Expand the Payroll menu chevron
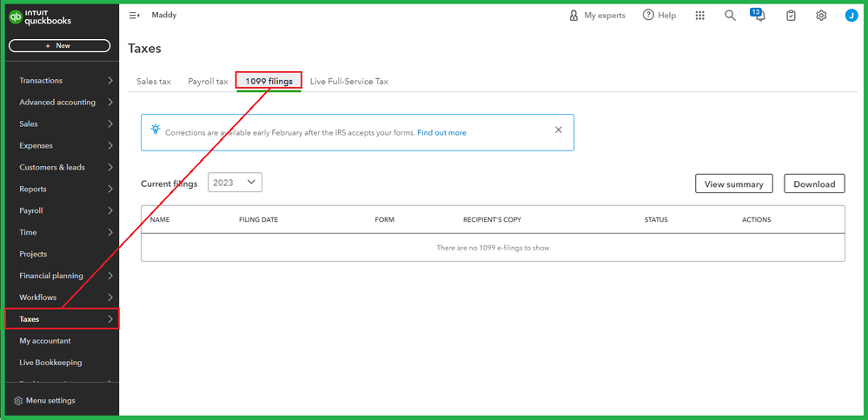 (x=110, y=210)
